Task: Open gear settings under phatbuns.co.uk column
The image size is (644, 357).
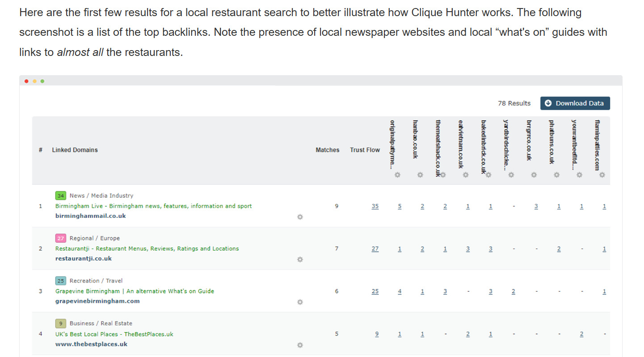Action: click(x=556, y=174)
